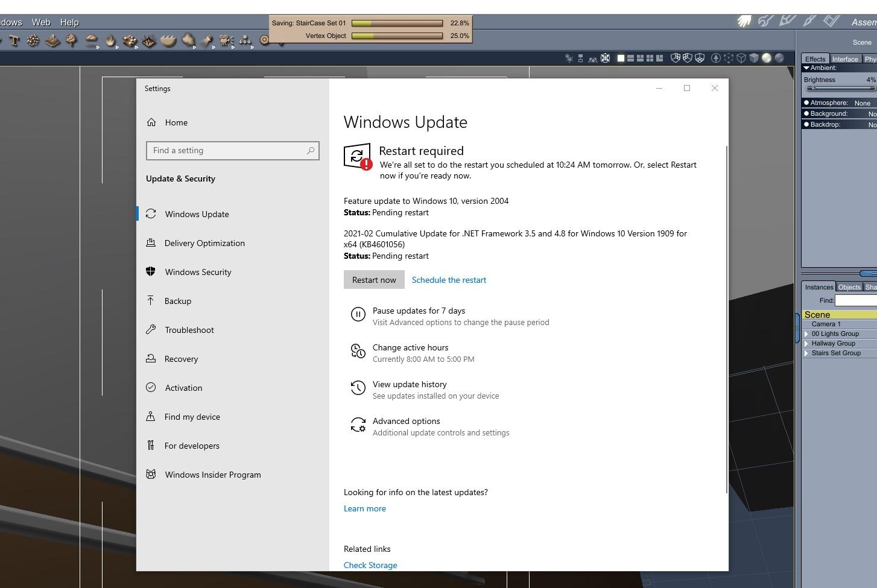Switch to the Objects tab
Screen dimensions: 877x588
849,287
